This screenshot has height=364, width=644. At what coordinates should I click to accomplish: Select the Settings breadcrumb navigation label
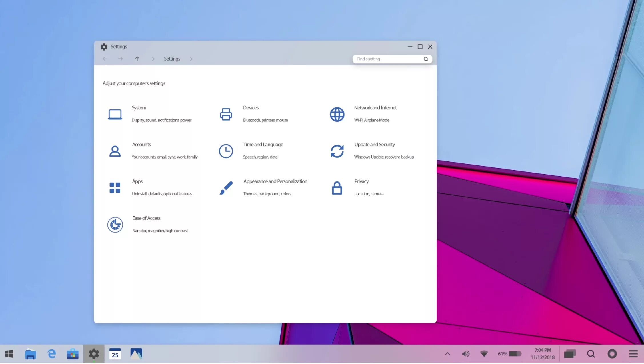point(172,58)
